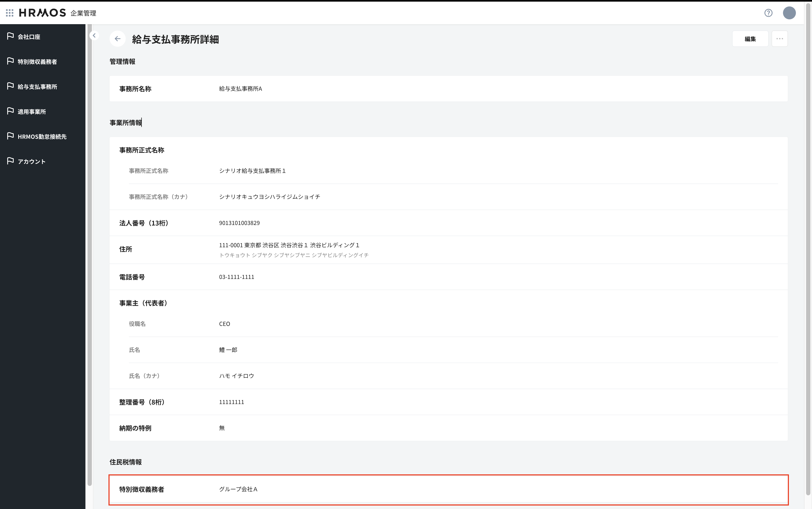Open 適用事業所 sidebar item
The width and height of the screenshot is (812, 509).
pyautogui.click(x=32, y=111)
